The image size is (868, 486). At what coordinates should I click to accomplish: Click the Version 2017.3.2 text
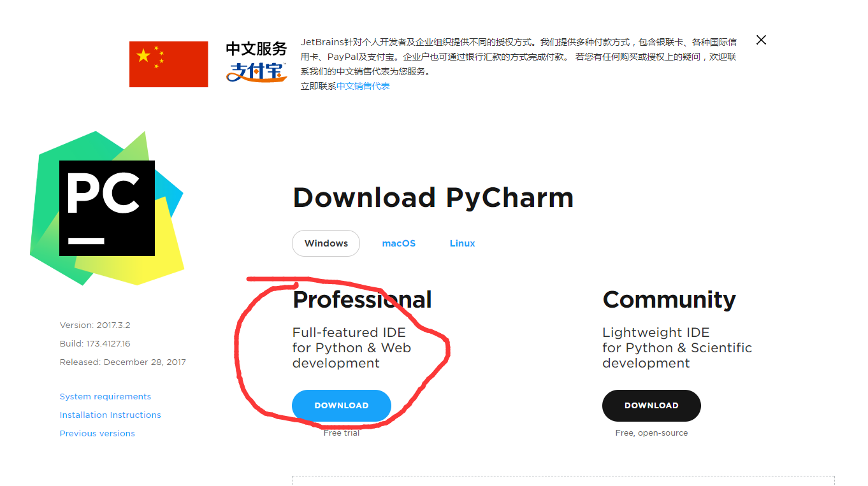coord(95,325)
